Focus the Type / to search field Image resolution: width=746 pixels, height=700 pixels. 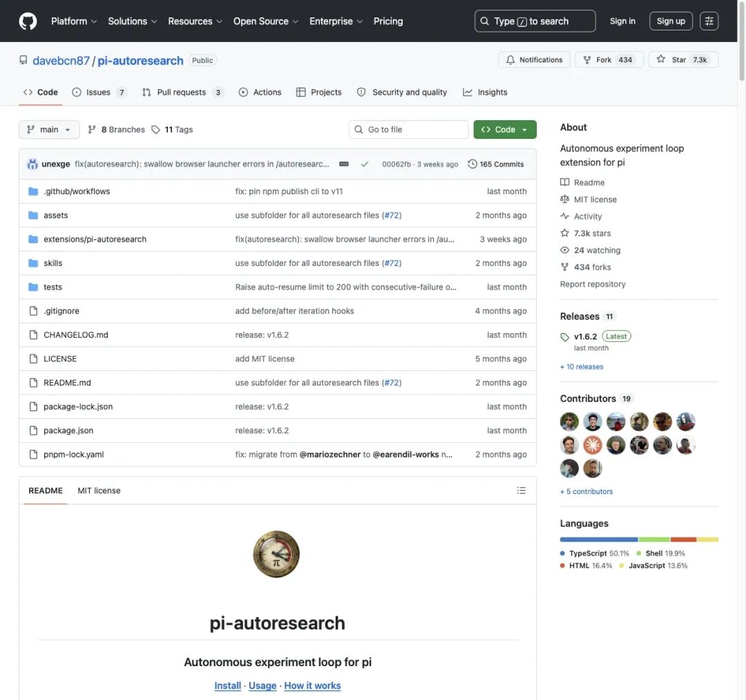[x=535, y=21]
